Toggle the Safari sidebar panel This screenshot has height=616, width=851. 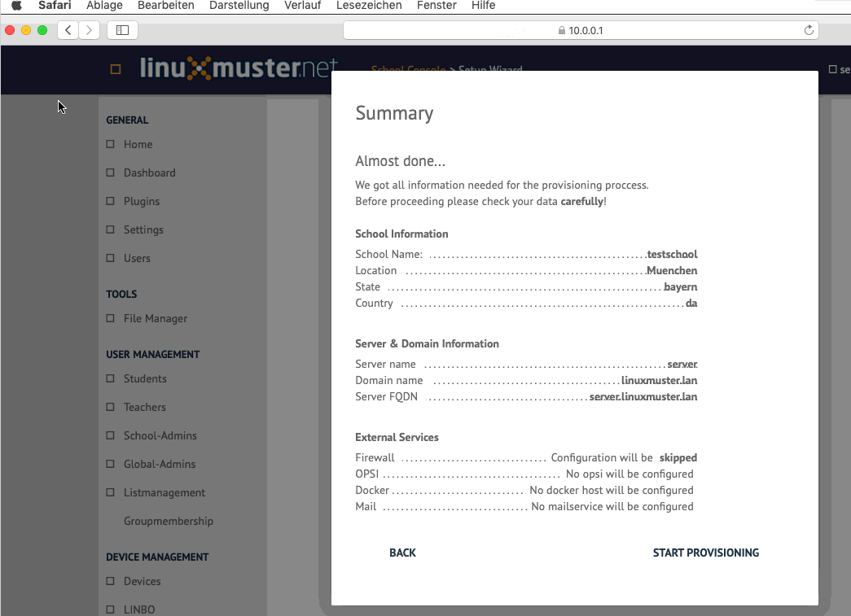(x=121, y=29)
